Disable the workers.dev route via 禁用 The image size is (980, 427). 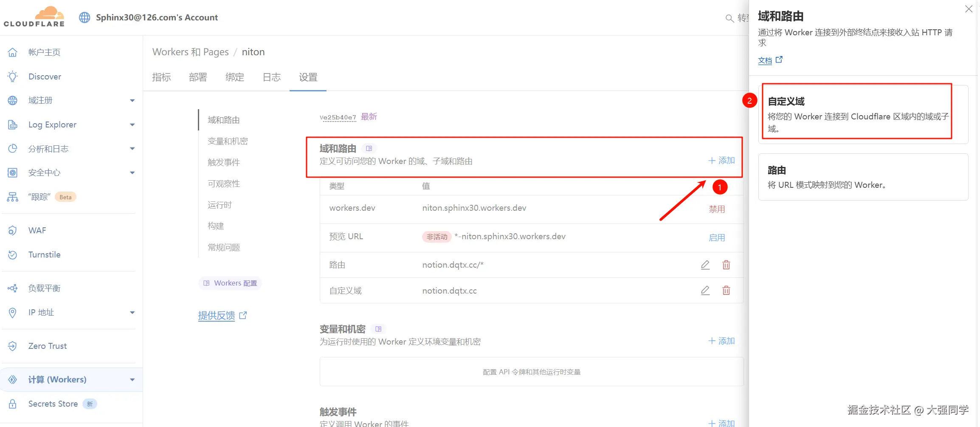717,209
